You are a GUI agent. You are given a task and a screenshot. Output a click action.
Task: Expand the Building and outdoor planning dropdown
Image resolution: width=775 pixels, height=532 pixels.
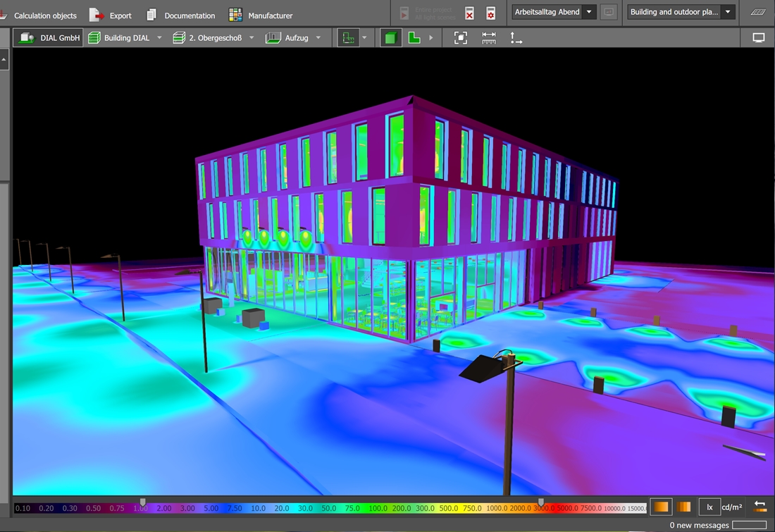[728, 12]
